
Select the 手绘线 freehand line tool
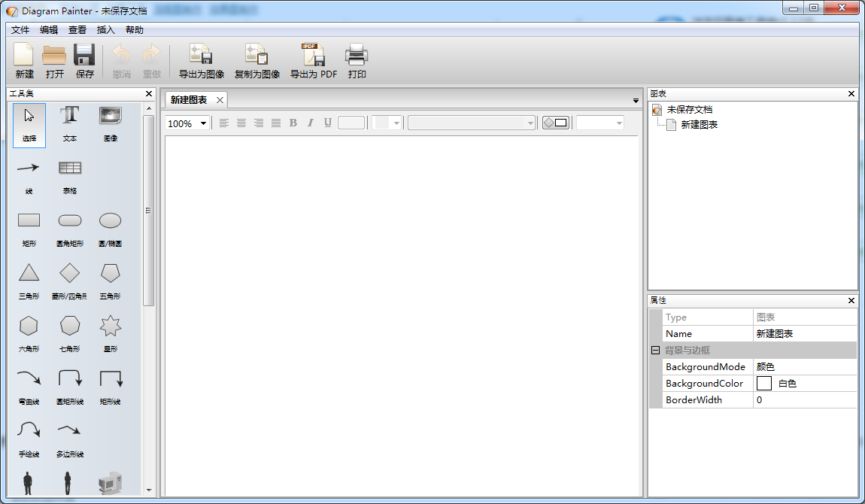tap(29, 440)
